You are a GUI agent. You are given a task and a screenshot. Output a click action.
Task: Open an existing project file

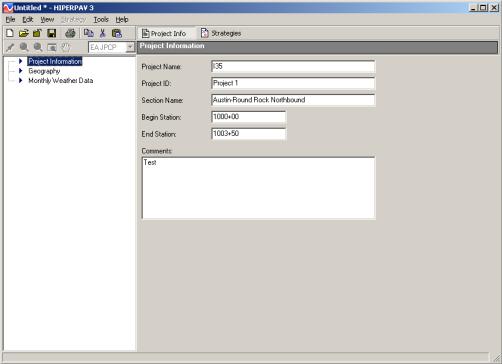pos(23,33)
